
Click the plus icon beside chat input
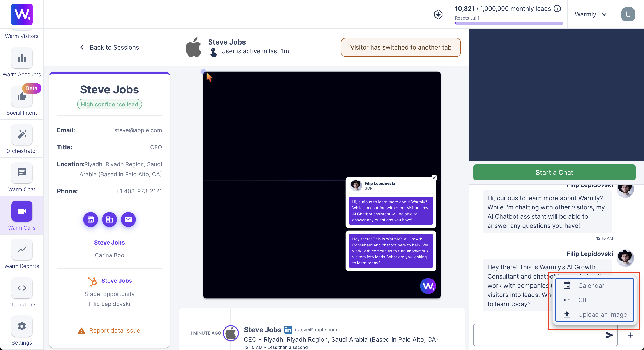click(x=630, y=335)
